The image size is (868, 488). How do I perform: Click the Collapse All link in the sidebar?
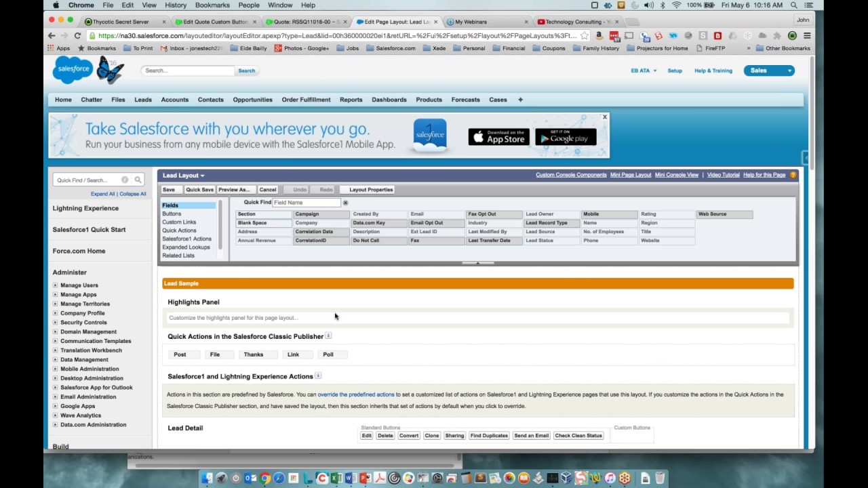point(133,194)
